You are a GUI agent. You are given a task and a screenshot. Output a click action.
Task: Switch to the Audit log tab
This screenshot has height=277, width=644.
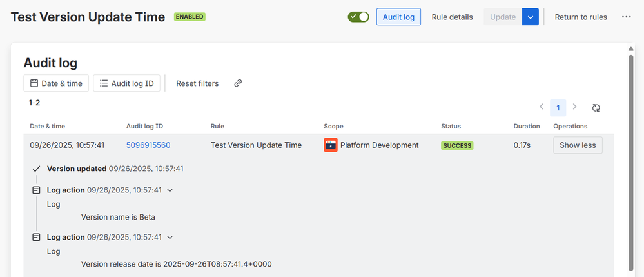(x=398, y=17)
